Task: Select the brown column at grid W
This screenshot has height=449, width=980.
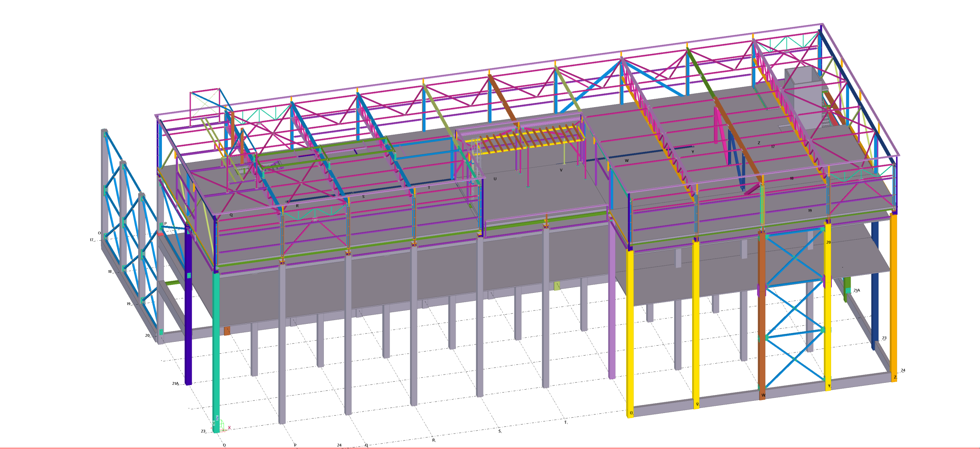Action: tap(762, 325)
